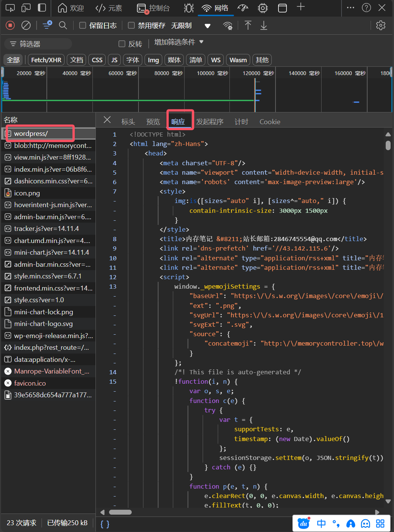394x532 pixels.
Task: Clear the network log
Action: (26, 25)
